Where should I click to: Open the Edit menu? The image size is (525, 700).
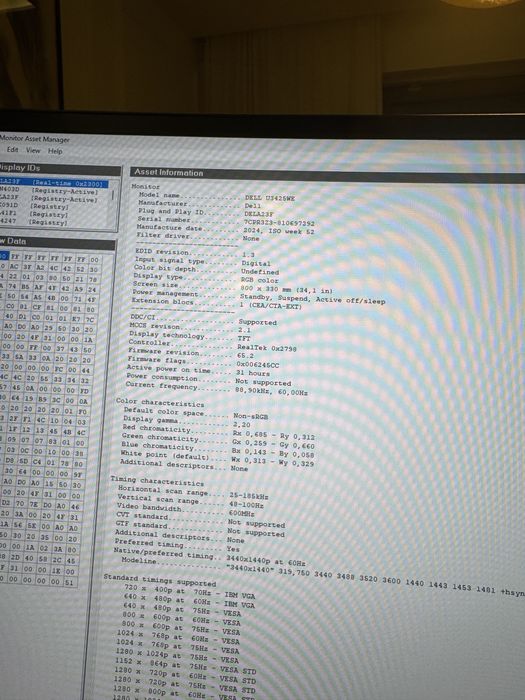[12, 150]
